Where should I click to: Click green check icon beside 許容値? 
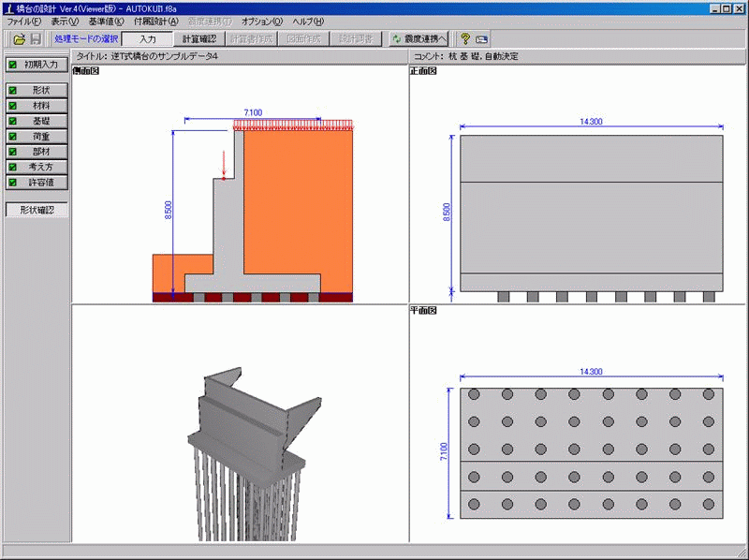13,182
